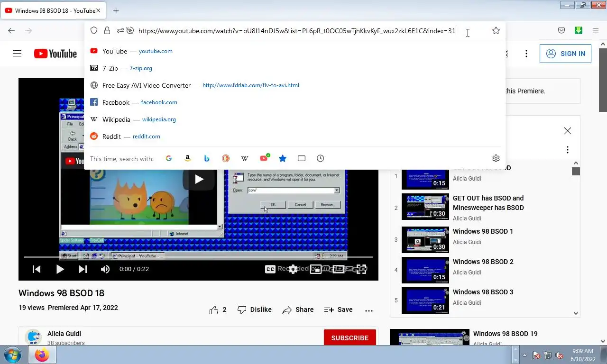Viewport: 607px width, 364px height.
Task: Open playlist video Windows 98 BSOD 3
Action: [483, 292]
